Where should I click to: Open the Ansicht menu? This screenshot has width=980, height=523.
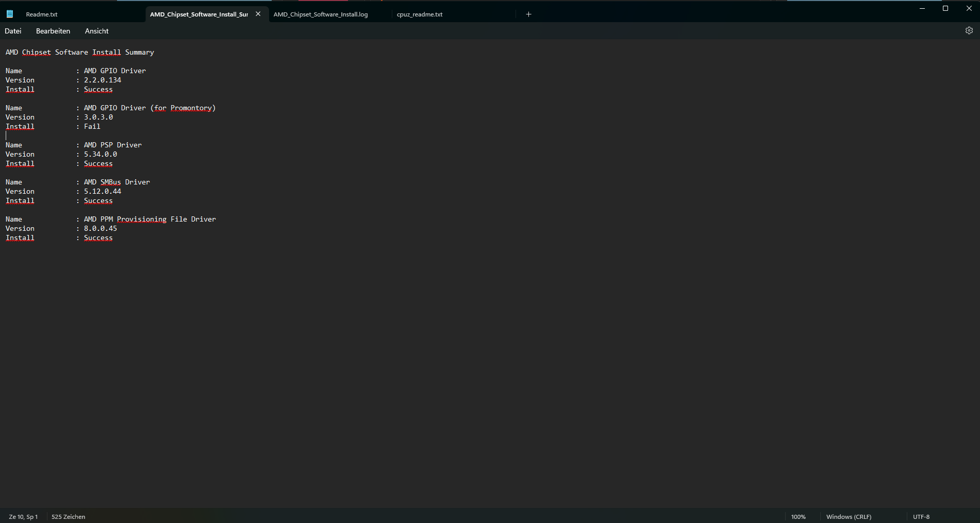tap(97, 31)
